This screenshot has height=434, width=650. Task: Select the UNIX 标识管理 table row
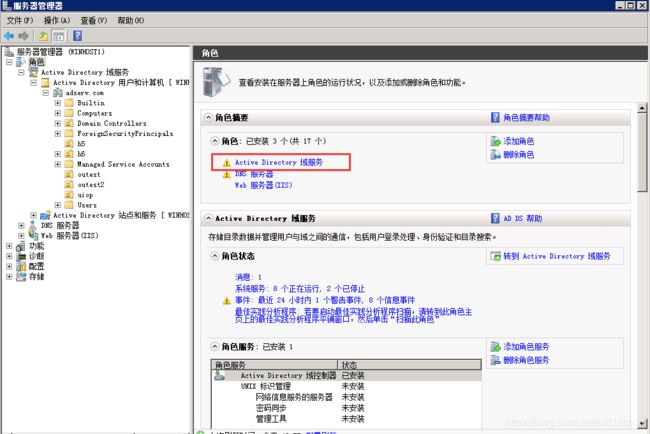[346, 386]
